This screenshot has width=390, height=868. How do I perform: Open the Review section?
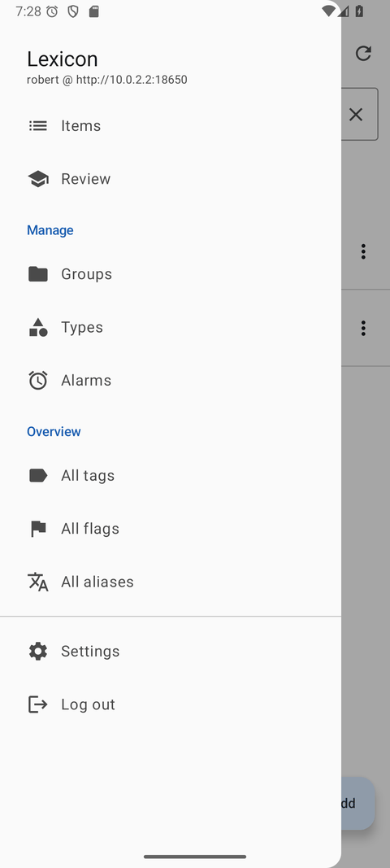click(x=171, y=179)
